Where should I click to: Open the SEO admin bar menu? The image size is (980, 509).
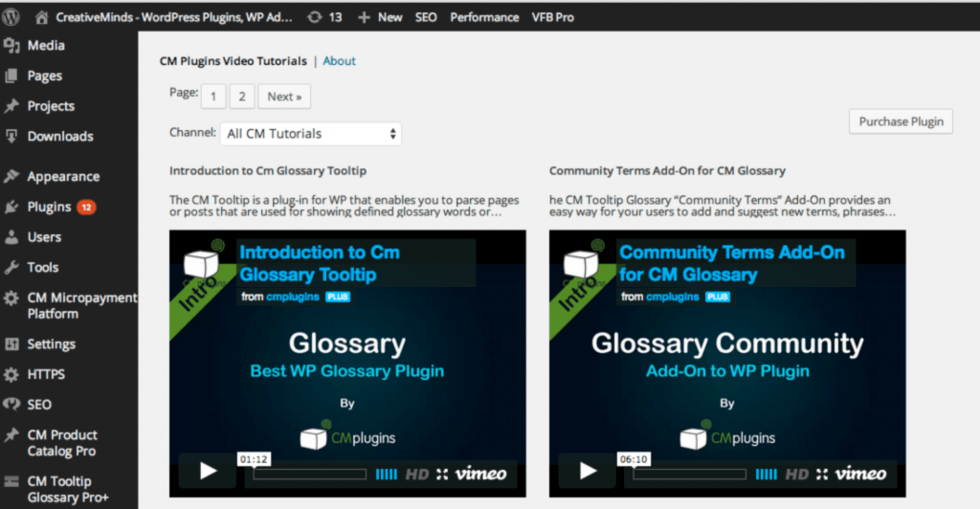[426, 17]
